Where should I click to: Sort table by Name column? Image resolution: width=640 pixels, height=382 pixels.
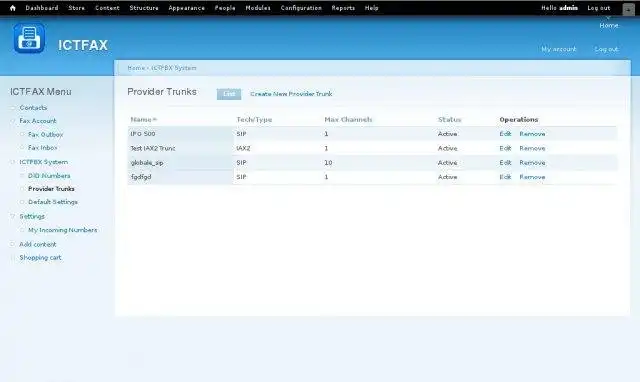point(143,120)
